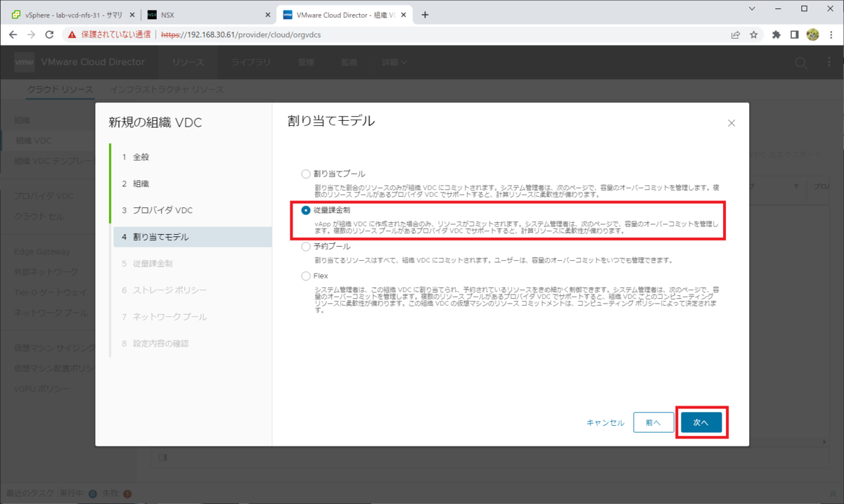Click the vmw logo icon
Screen dimensions: 844x504
coord(25,62)
